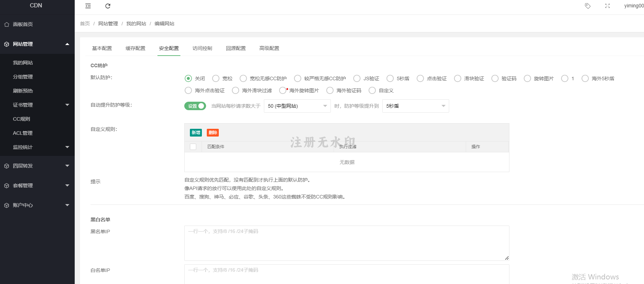644x284 pixels.
Task: Select the radio option labeled 1
Action: point(565,78)
